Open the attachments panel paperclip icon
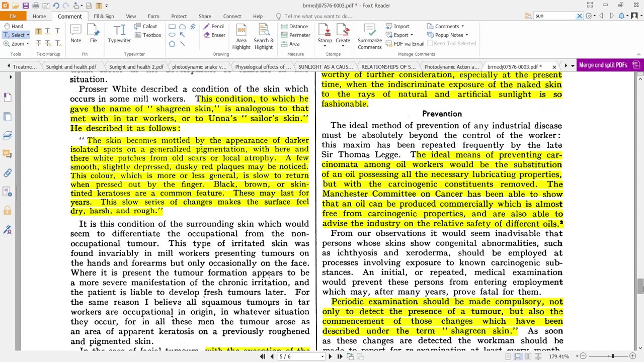The width and height of the screenshot is (644, 362). (8, 173)
